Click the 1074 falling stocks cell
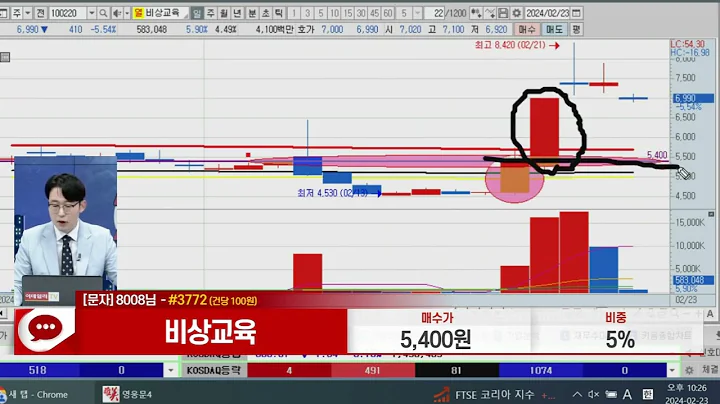Image resolution: width=720 pixels, height=404 pixels. [541, 370]
